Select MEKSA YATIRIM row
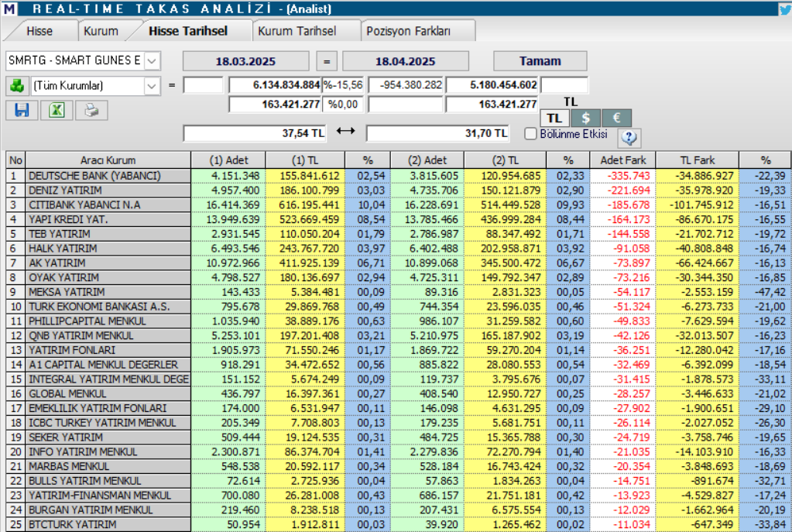Screen dimensions: 792x532 399,292
